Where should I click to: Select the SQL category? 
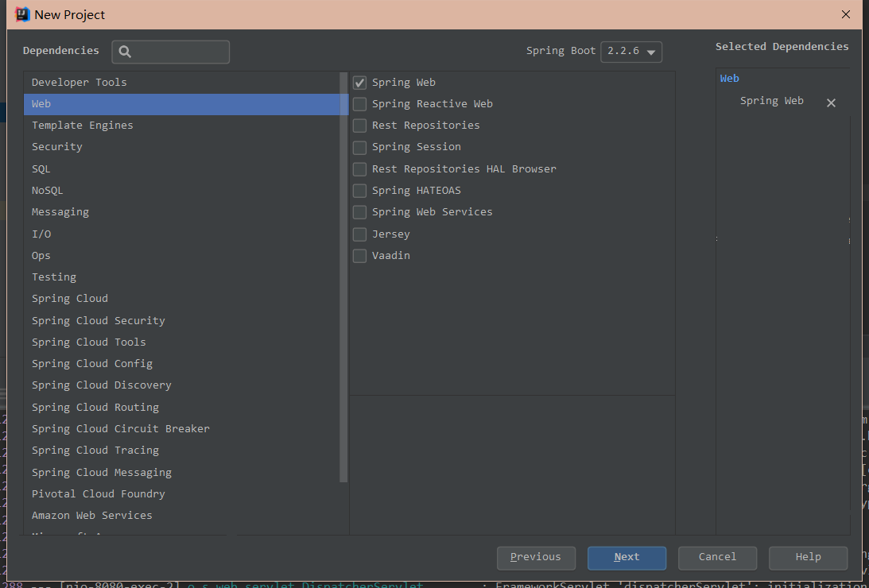coord(182,169)
